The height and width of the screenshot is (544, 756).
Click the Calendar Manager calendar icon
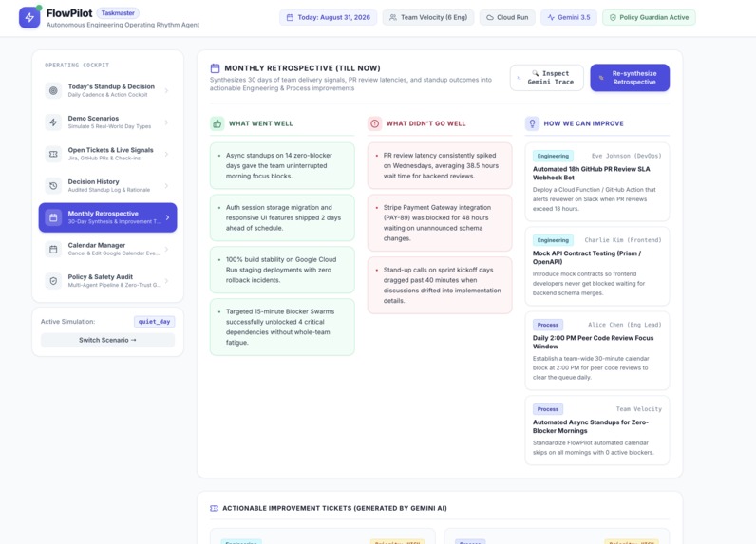[53, 249]
